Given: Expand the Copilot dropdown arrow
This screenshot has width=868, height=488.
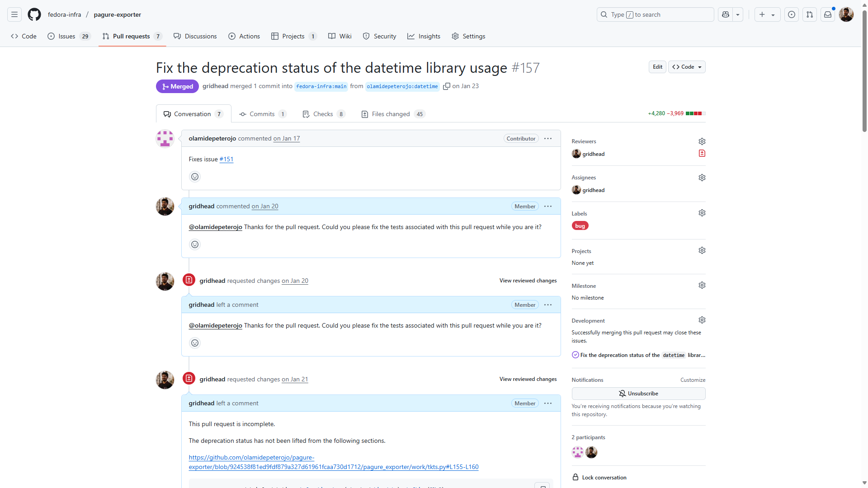Looking at the screenshot, I should tap(738, 14).
